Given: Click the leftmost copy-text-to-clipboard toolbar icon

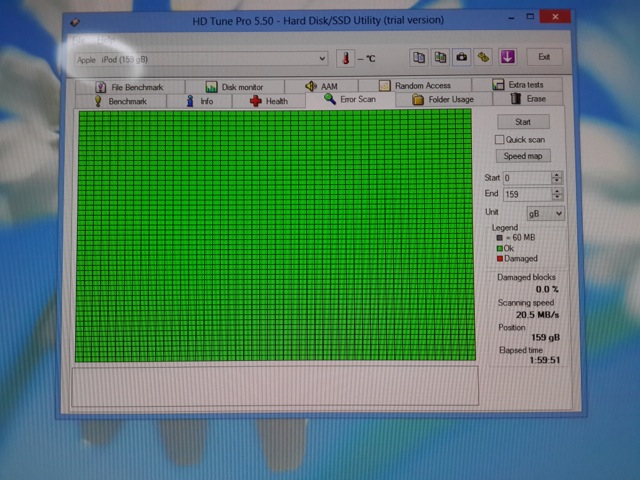Looking at the screenshot, I should click(x=419, y=58).
